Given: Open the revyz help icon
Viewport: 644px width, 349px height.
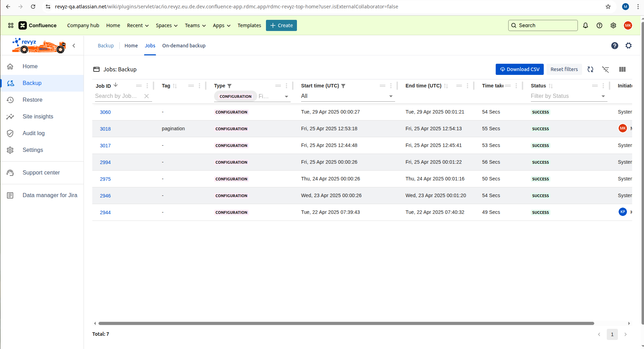Looking at the screenshot, I should click(x=615, y=45).
